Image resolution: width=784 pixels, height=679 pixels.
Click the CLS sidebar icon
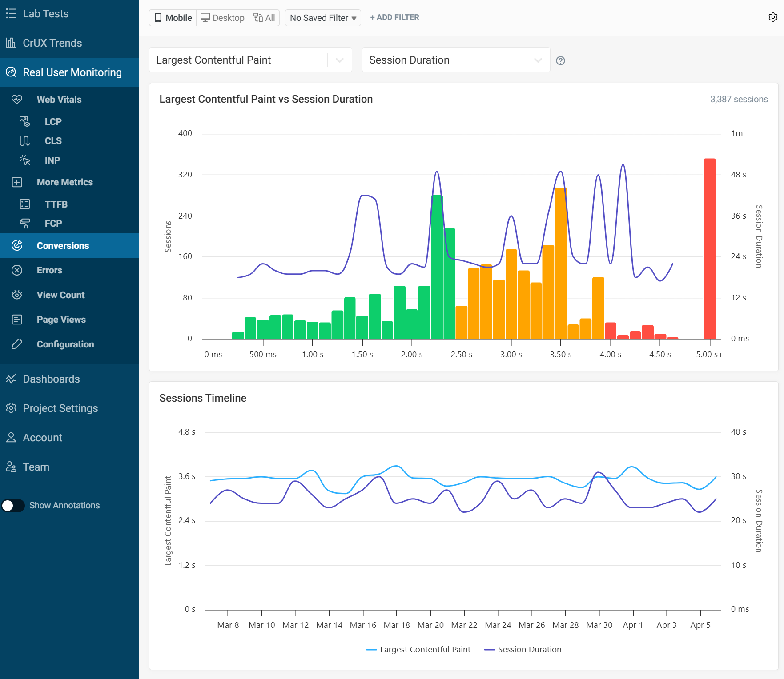click(25, 141)
